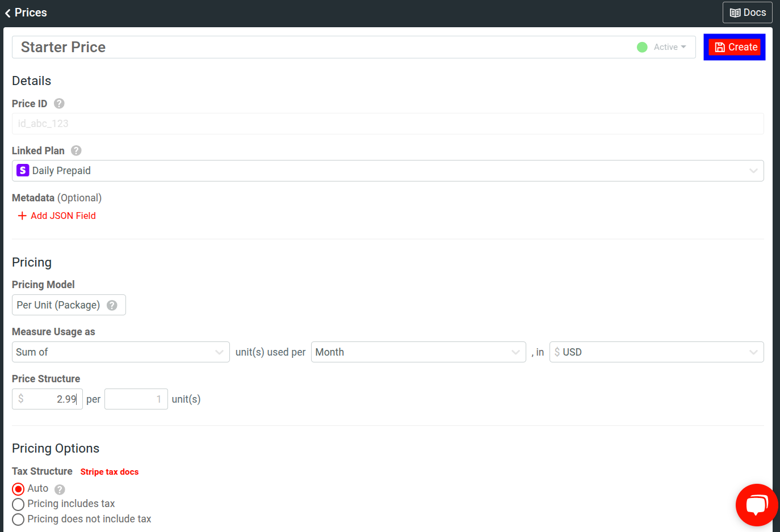Screen dimensions: 780x532
Task: Expand the Linked Plan dropdown
Action: 754,170
